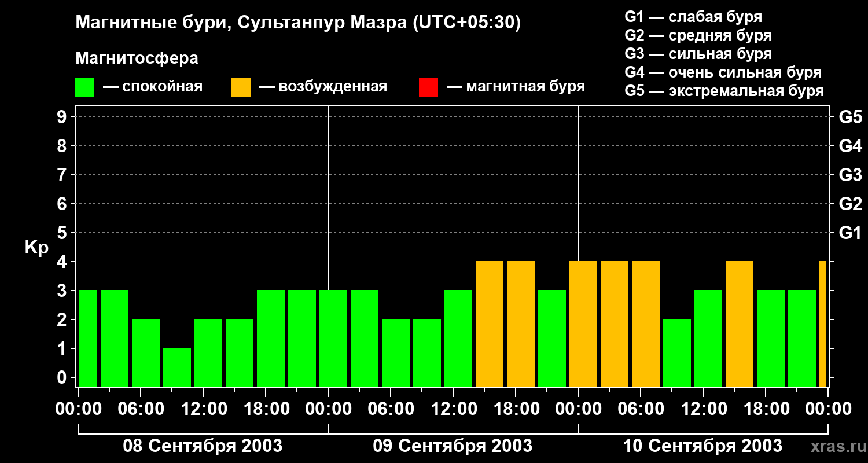
Task: Click the green 'спокойная' legend swatch
Action: click(x=85, y=87)
